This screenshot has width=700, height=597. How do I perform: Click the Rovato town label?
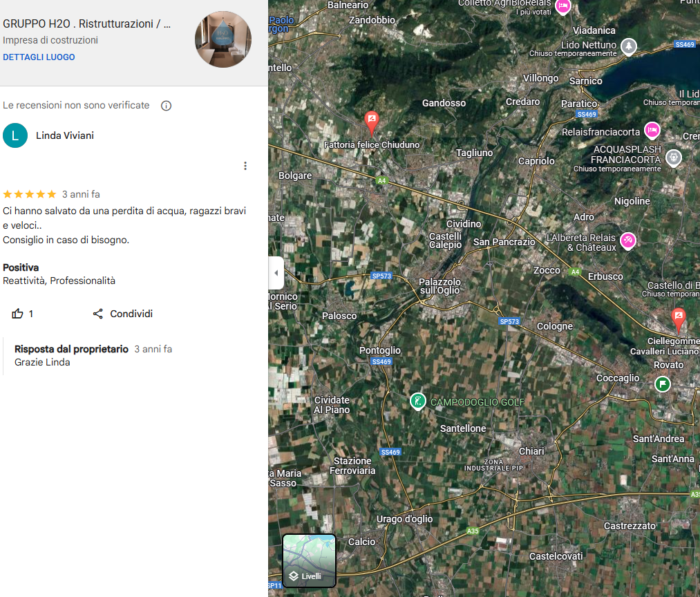coord(668,365)
